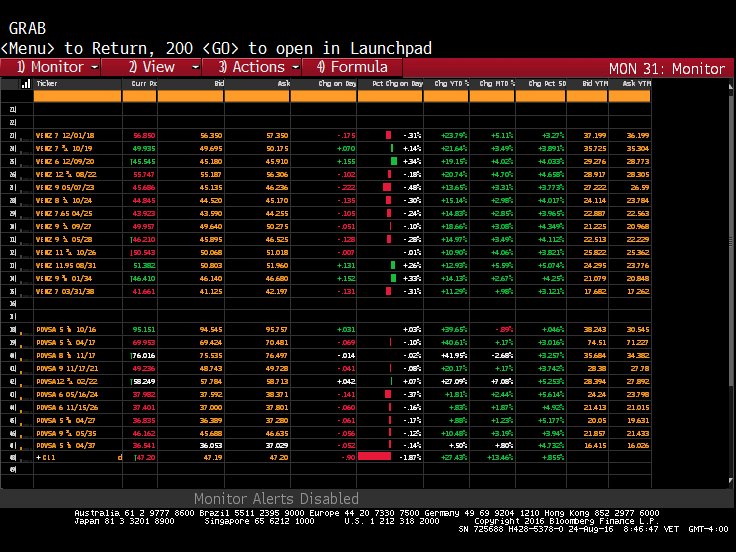The width and height of the screenshot is (736, 552).
Task: Click the Bid YTM value 74.51
Action: coord(597,343)
